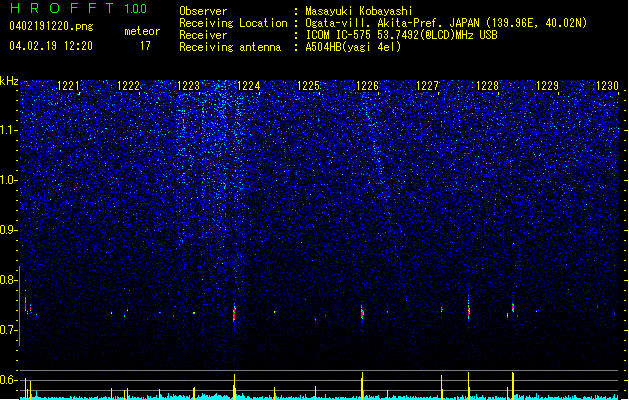Click the Receiving antenna label
The width and height of the screenshot is (629, 400).
coord(230,47)
